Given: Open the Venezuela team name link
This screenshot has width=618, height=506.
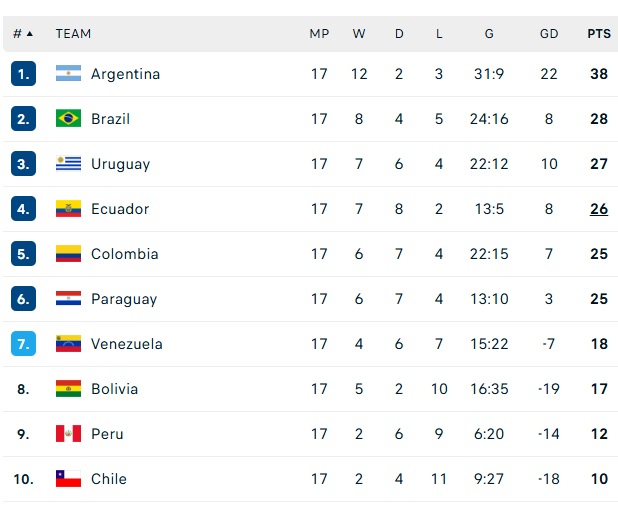Looking at the screenshot, I should pos(126,344).
